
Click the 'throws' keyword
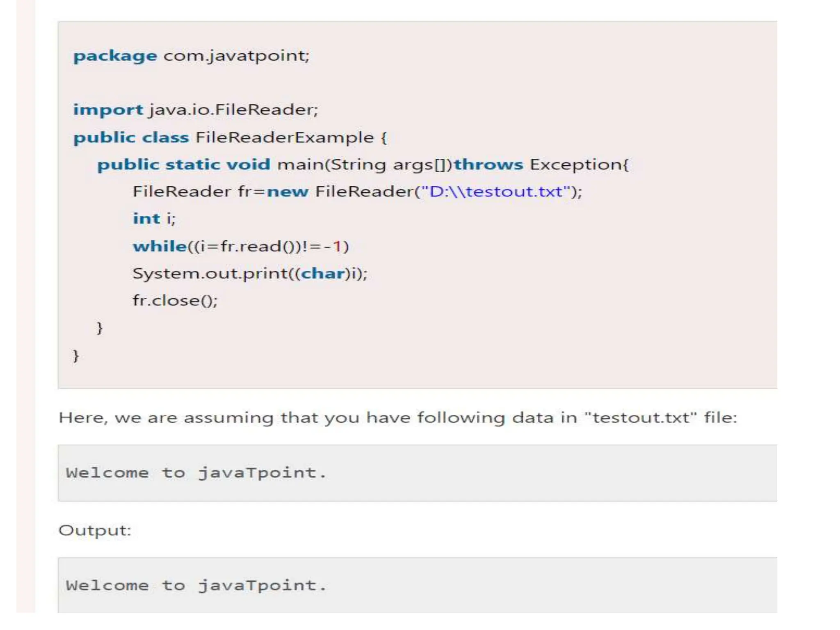coord(488,164)
